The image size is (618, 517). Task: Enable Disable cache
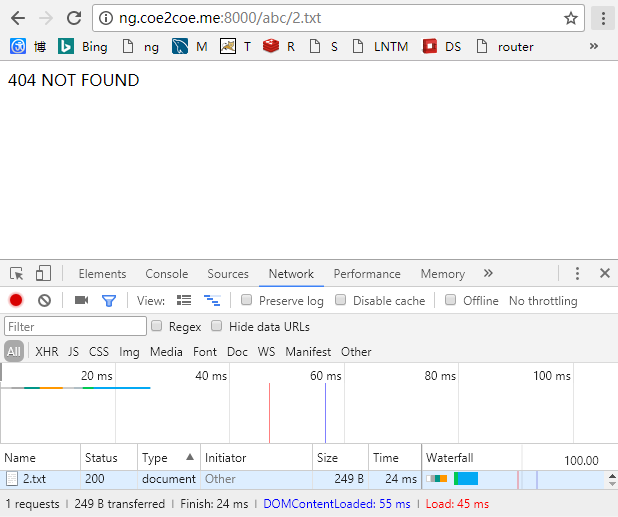[341, 300]
